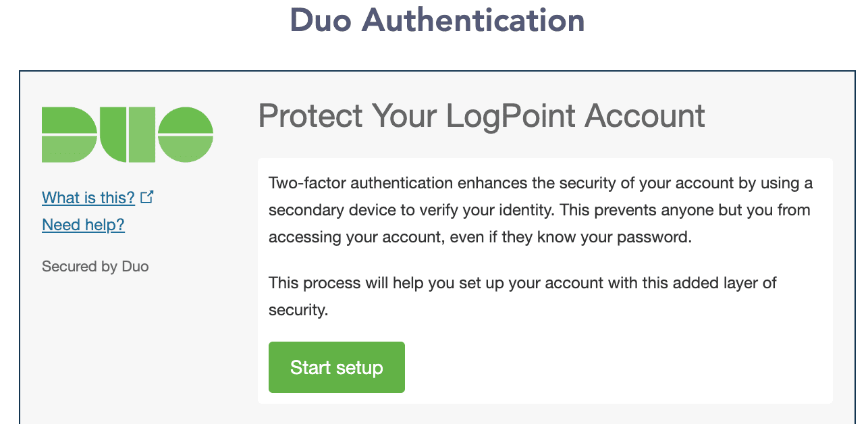Click 'Start setup' to begin enrollment
Viewport: 868px width, 424px height.
click(x=336, y=367)
